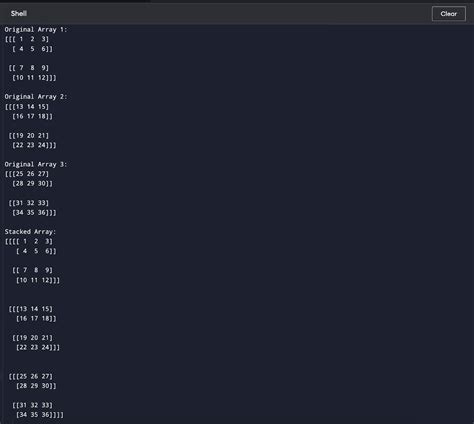
Task: Click the final '[34 35 36]]]]' output line
Action: (40, 415)
